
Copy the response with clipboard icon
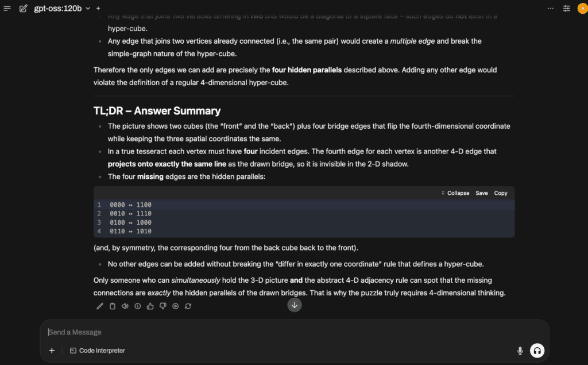click(113, 306)
